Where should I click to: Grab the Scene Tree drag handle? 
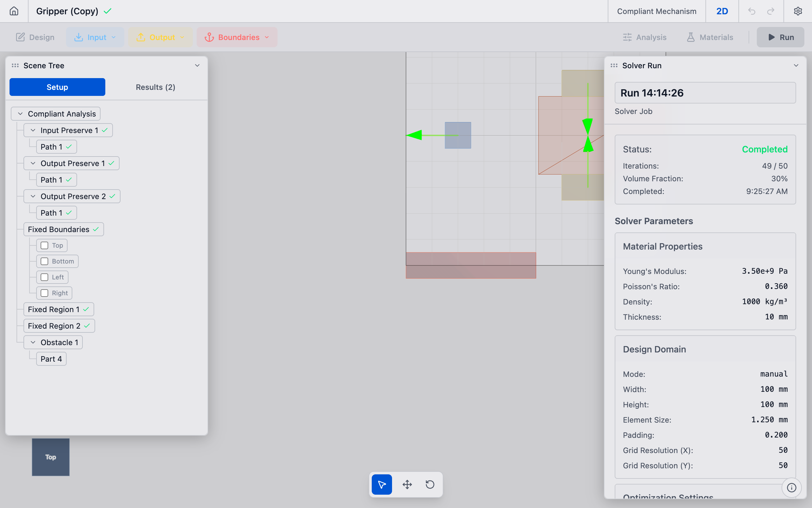tap(15, 65)
